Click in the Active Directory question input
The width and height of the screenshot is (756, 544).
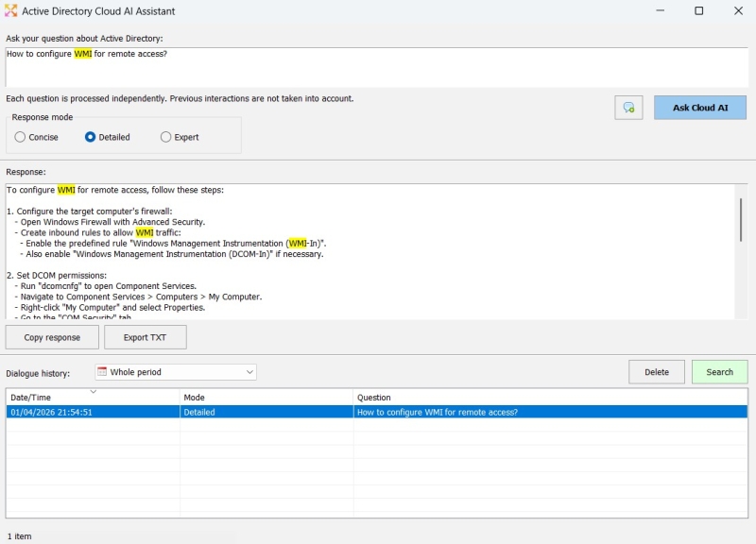point(376,67)
